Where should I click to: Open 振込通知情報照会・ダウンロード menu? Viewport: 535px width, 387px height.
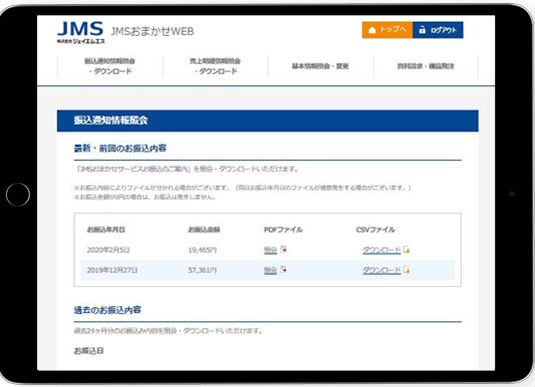click(110, 66)
